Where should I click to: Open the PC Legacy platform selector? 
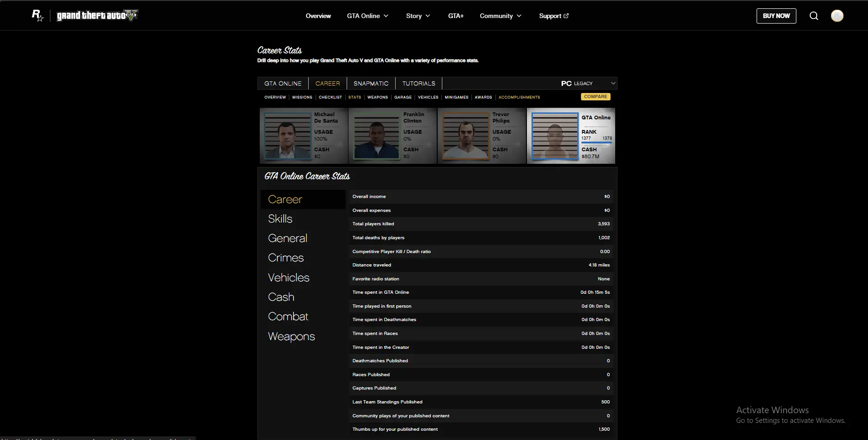click(588, 83)
